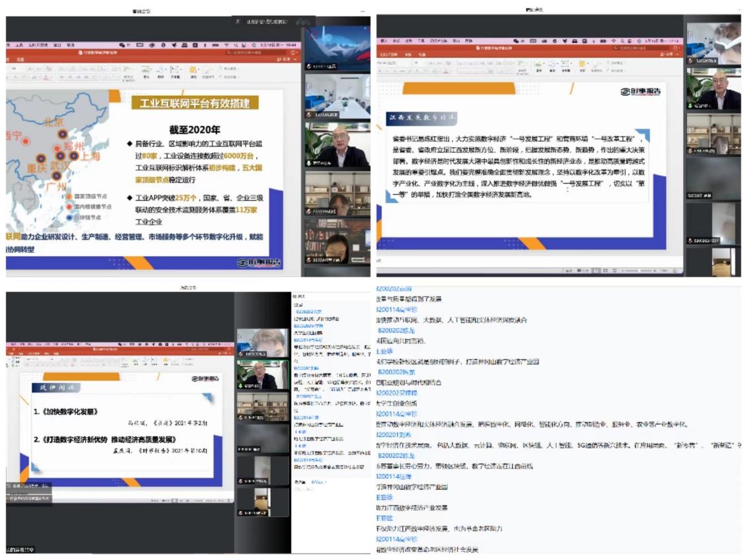The height and width of the screenshot is (560, 747).
Task: Select blue mountain avatar participant in top-left meeting
Action: (x=338, y=48)
